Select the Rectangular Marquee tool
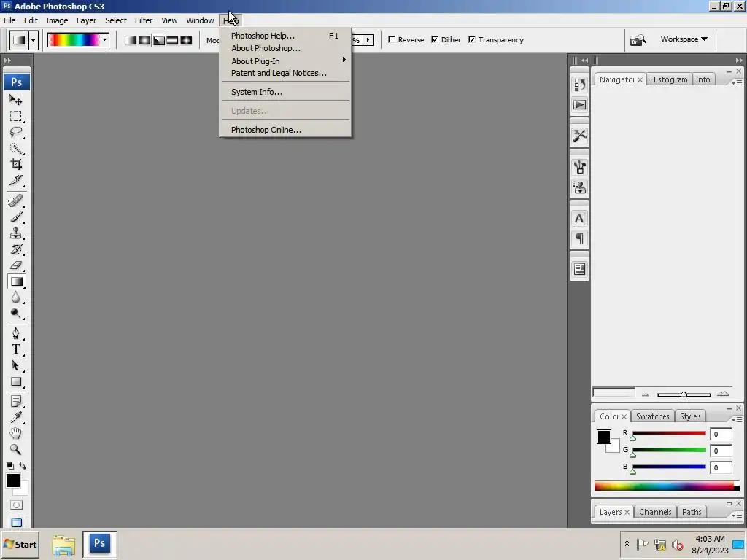The height and width of the screenshot is (560, 747). (x=16, y=116)
